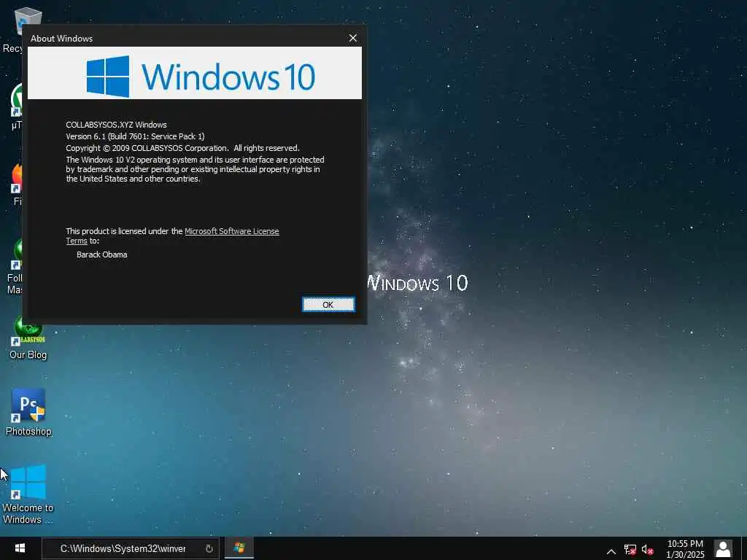
Task: Click the user account icon in taskbar
Action: point(723,549)
